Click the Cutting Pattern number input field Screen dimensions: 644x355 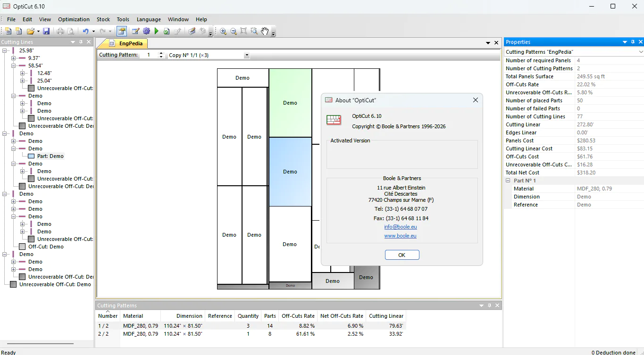coord(149,55)
